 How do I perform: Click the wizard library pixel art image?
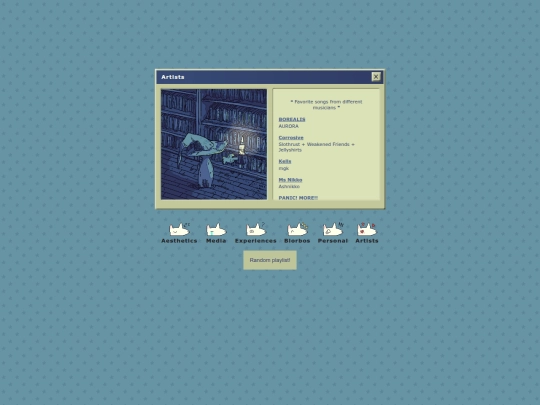point(214,144)
